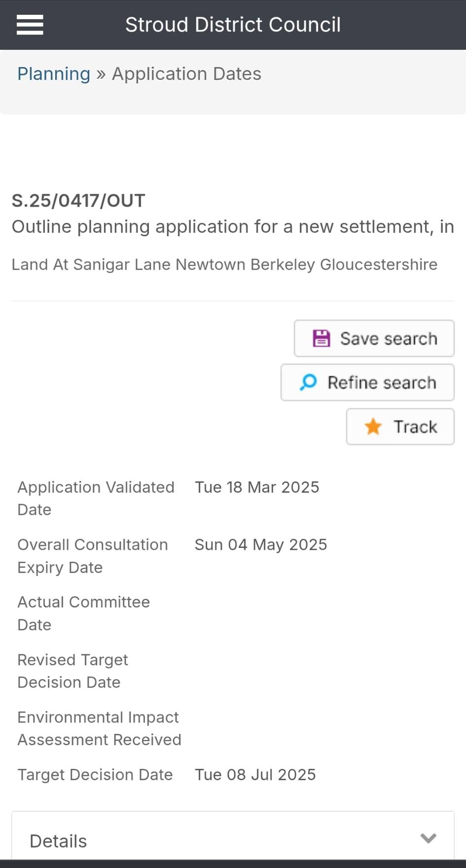Click the Application Dates breadcrumb item

tap(187, 74)
